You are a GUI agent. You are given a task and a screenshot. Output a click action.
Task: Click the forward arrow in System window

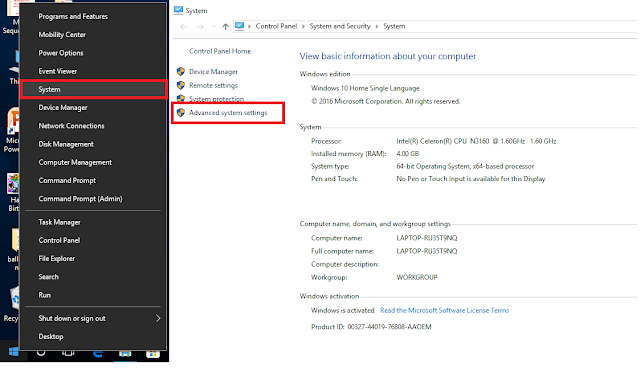tap(200, 27)
